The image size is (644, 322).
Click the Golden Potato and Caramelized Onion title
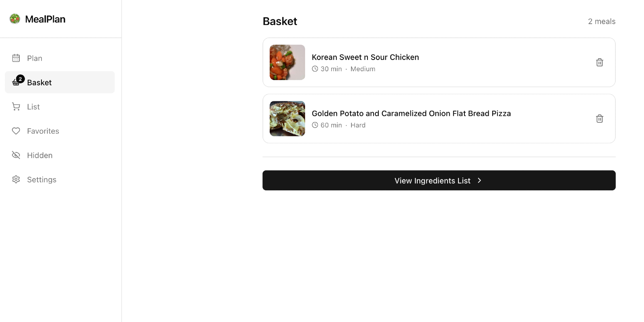(411, 114)
